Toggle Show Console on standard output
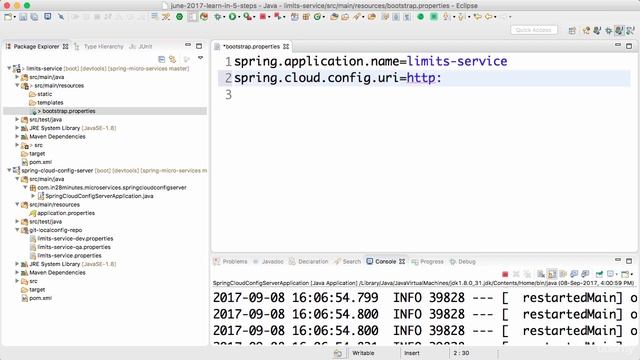The width and height of the screenshot is (640, 360). [574, 274]
